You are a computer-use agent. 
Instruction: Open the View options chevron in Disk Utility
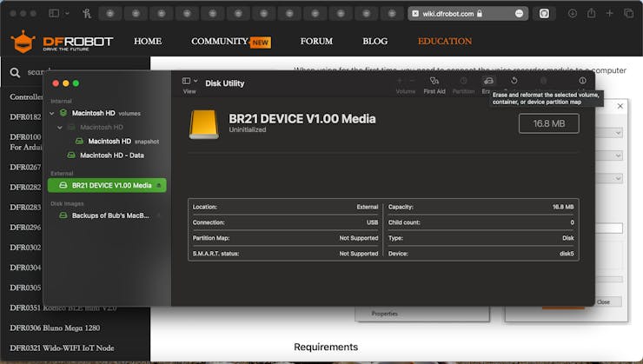(x=196, y=81)
